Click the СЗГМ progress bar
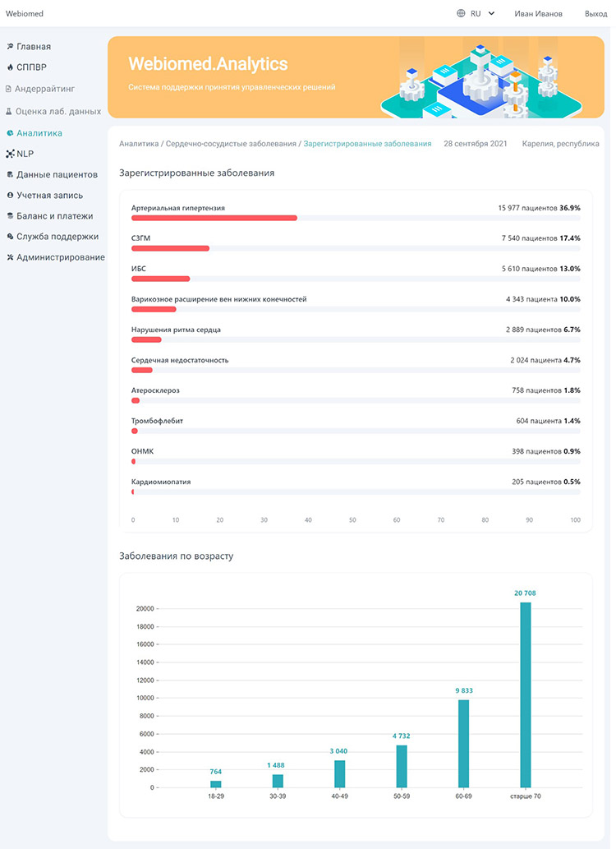 coord(356,248)
